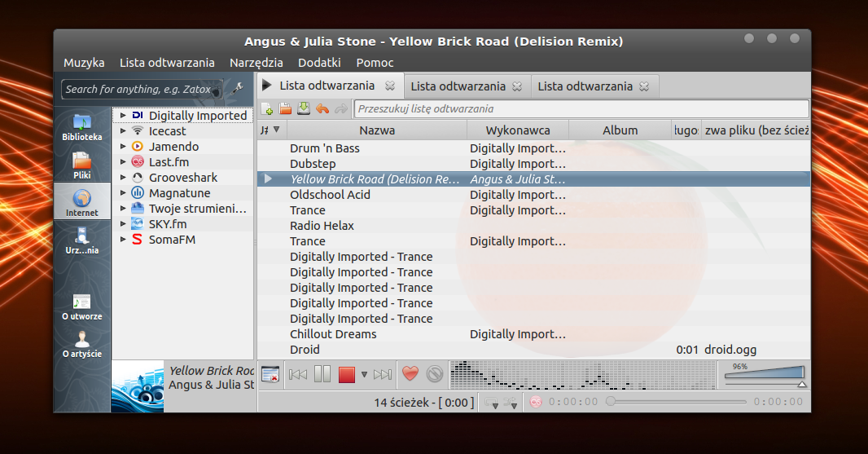Click the global search field
The image size is (868, 454).
click(142, 89)
